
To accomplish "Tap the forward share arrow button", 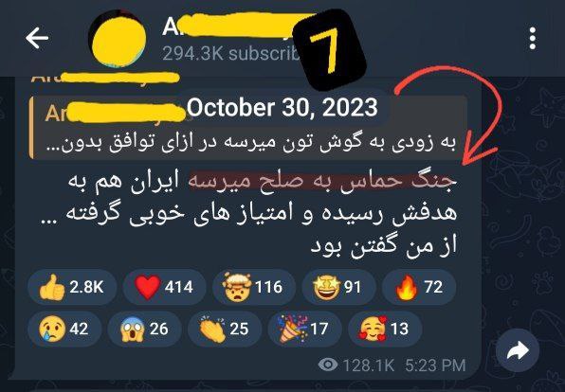I will [x=518, y=350].
